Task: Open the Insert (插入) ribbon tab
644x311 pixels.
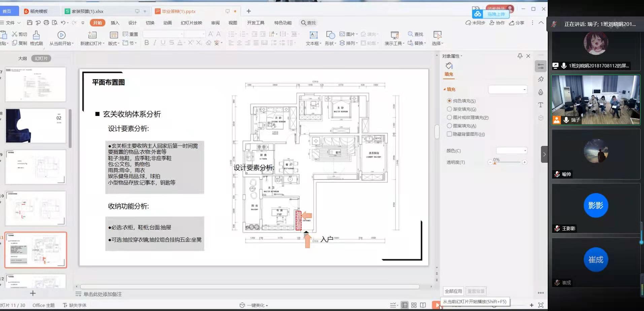Action: [115, 23]
